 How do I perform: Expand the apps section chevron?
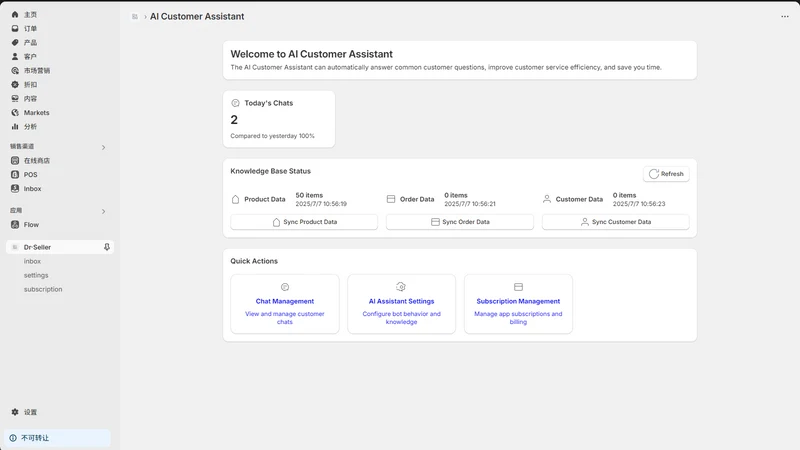(104, 211)
